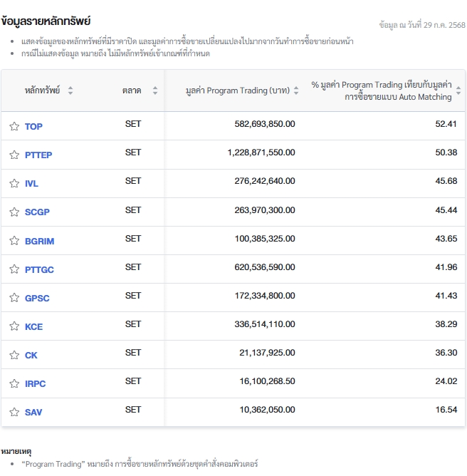Star the IVL security as favorite
467x476 pixels.
(14, 183)
